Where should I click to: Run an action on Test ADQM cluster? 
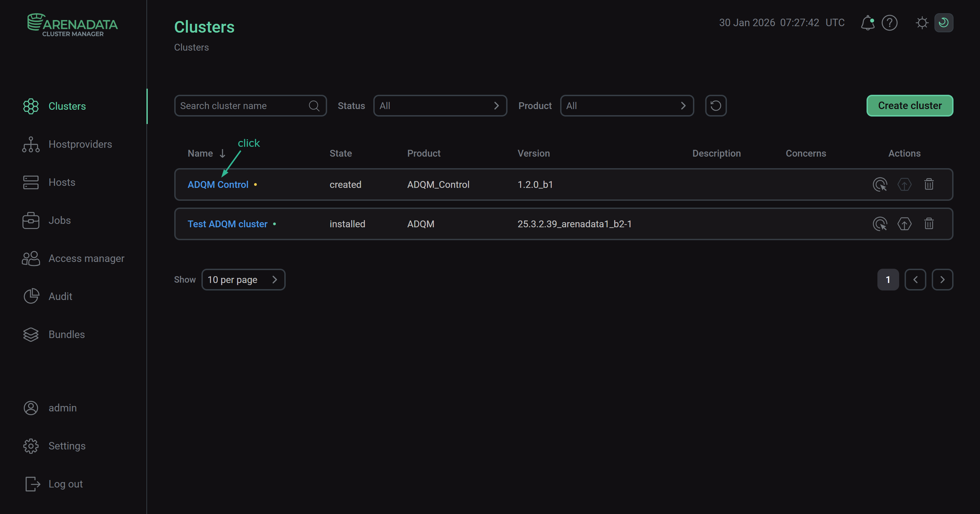pyautogui.click(x=880, y=224)
